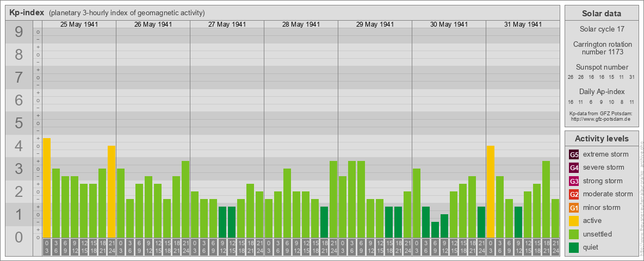Click the unsettled legend label
Image resolution: width=644 pixels, height=261 pixels.
pos(598,234)
